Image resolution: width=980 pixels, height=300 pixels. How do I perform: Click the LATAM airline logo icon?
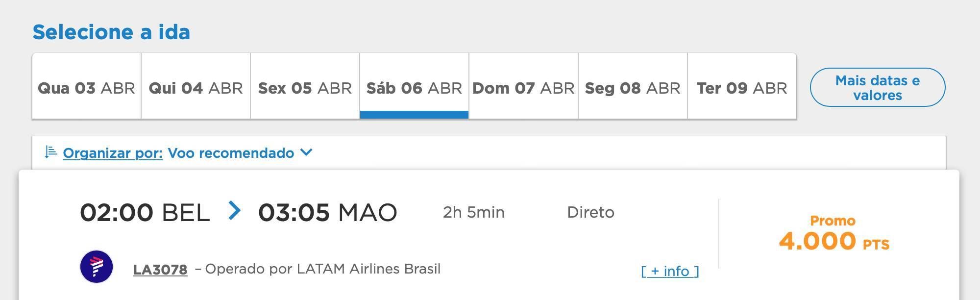(97, 267)
